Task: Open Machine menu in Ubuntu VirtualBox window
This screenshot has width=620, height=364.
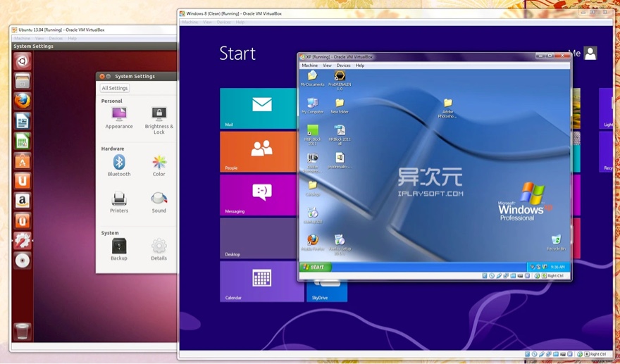Action: point(22,38)
